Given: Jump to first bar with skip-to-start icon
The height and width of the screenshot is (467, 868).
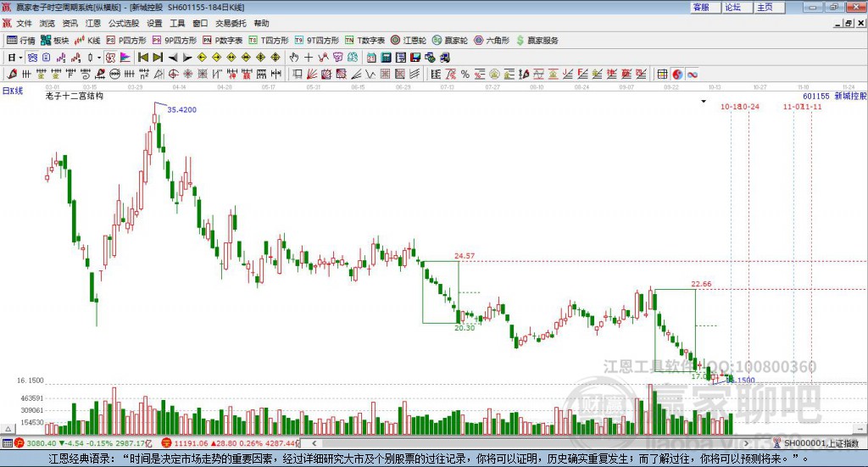Looking at the screenshot, I should coord(142,58).
